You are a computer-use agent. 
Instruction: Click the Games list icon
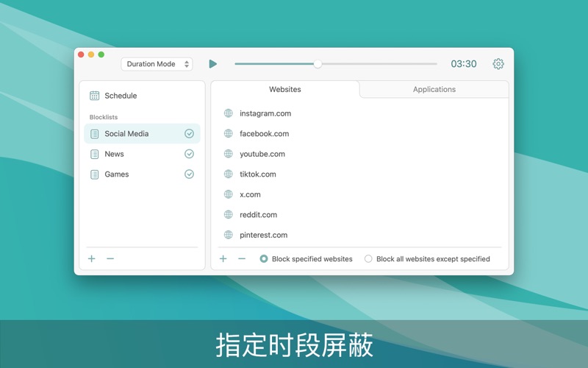coord(95,174)
